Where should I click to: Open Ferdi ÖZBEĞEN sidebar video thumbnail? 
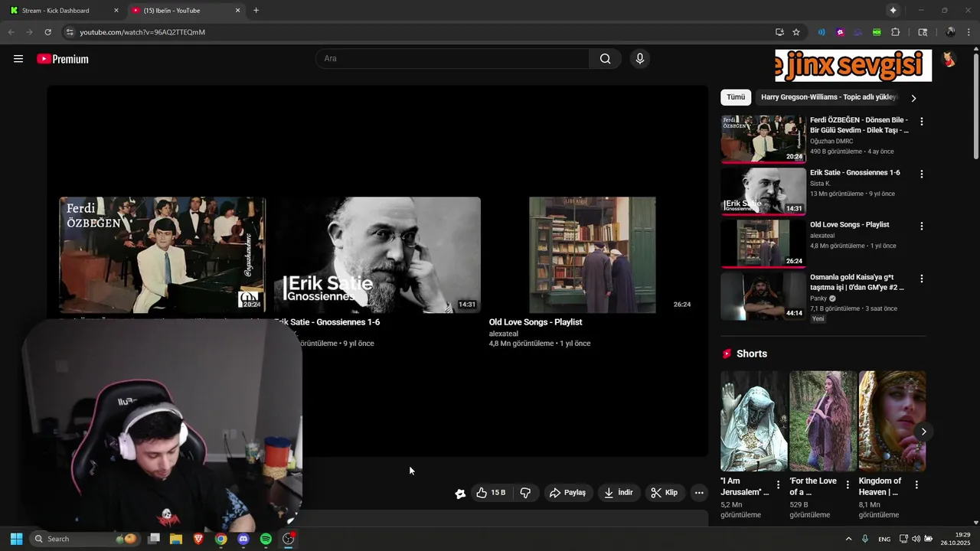click(763, 139)
